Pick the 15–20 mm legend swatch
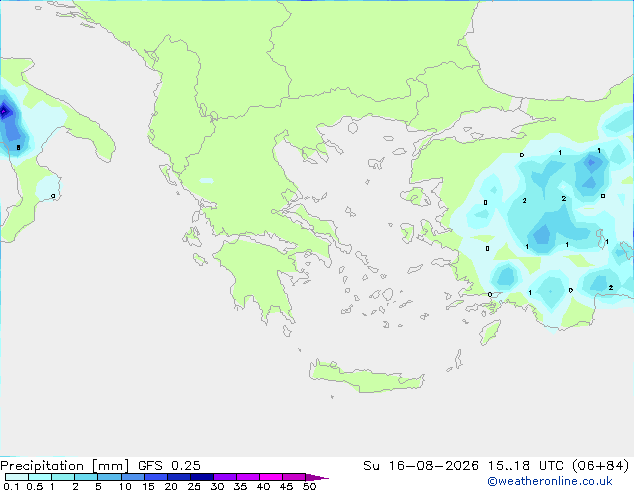The image size is (634, 490). pos(156,477)
